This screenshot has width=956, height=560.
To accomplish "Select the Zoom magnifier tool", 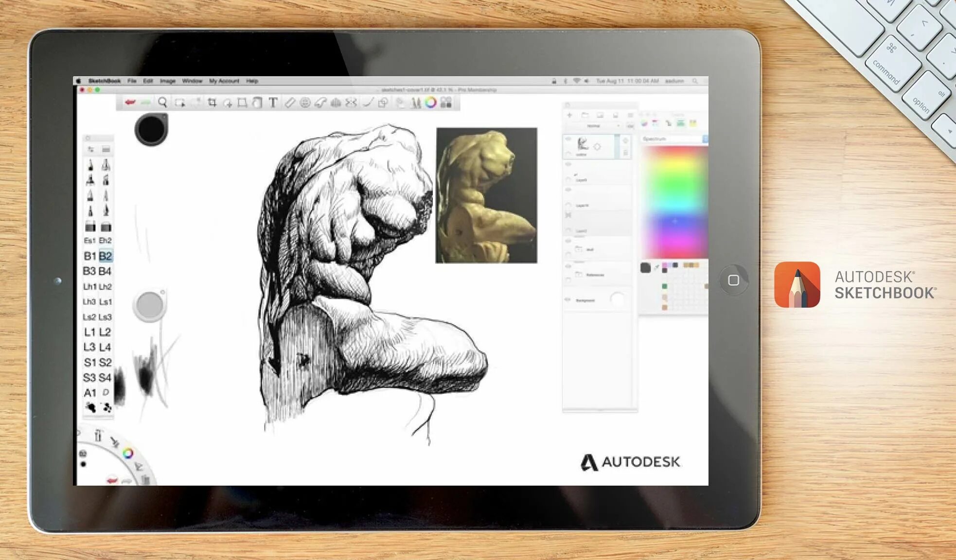I will [x=163, y=102].
